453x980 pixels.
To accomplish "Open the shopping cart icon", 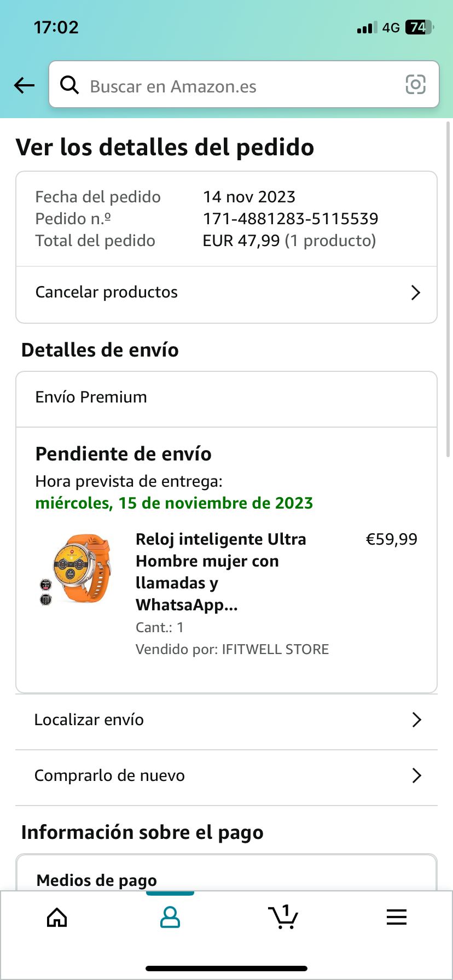I will (283, 918).
